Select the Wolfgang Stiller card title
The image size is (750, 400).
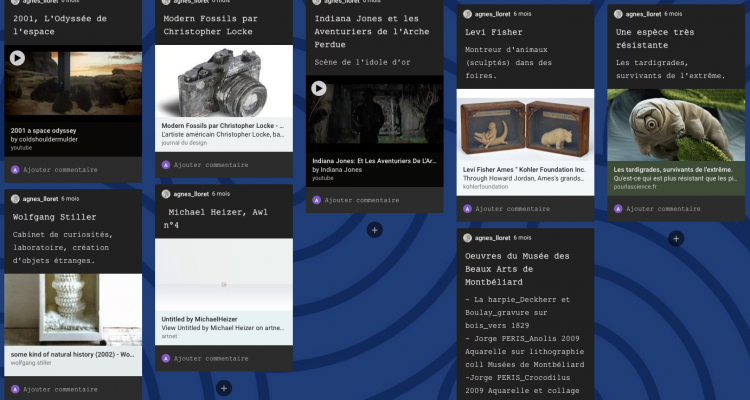tap(55, 217)
